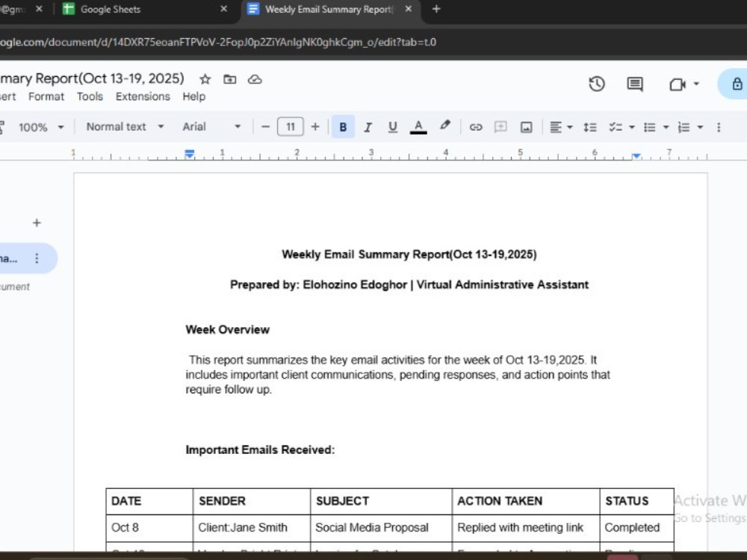
Task: Click the Week Overview heading
Action: [x=227, y=329]
